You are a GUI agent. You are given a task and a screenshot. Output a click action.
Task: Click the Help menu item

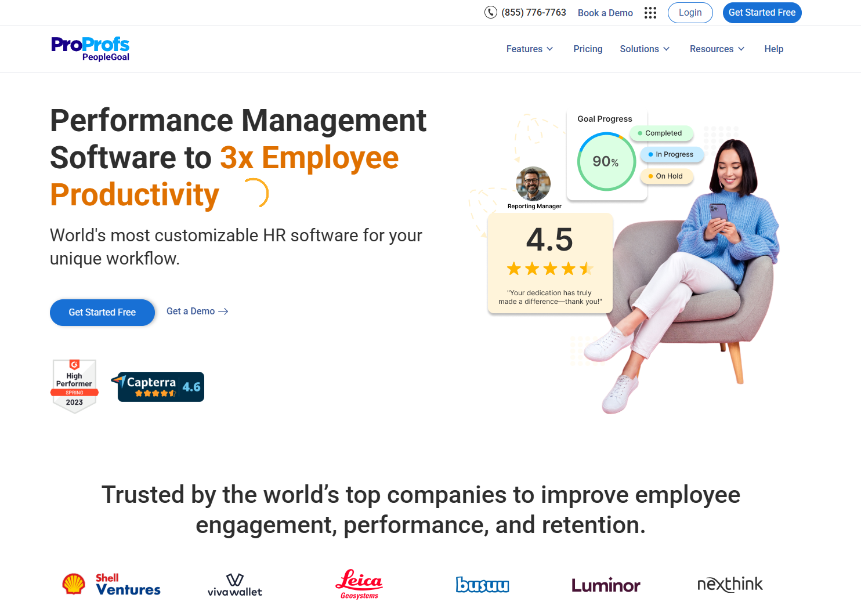(773, 49)
